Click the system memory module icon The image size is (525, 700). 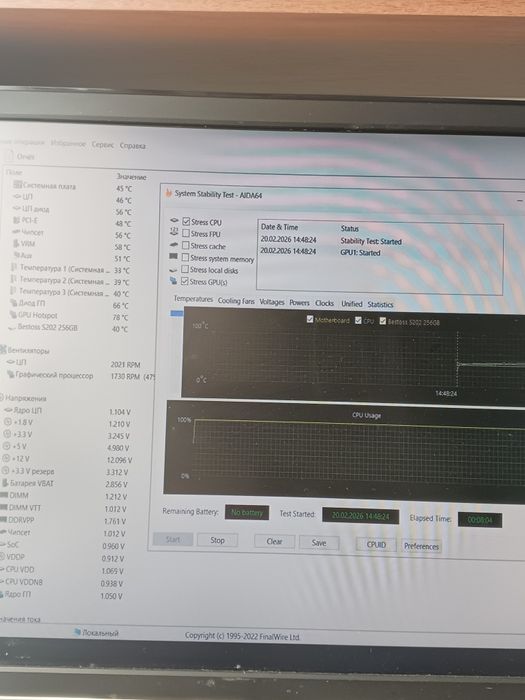(173, 256)
